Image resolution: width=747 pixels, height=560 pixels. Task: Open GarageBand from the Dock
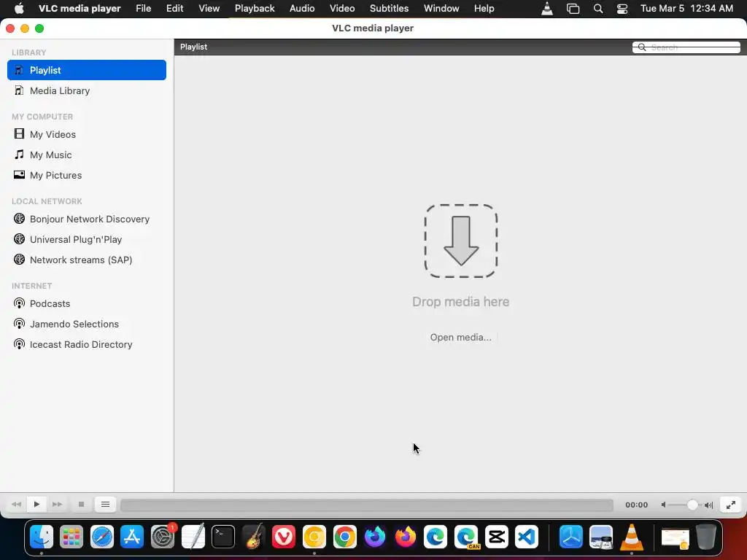click(x=254, y=537)
